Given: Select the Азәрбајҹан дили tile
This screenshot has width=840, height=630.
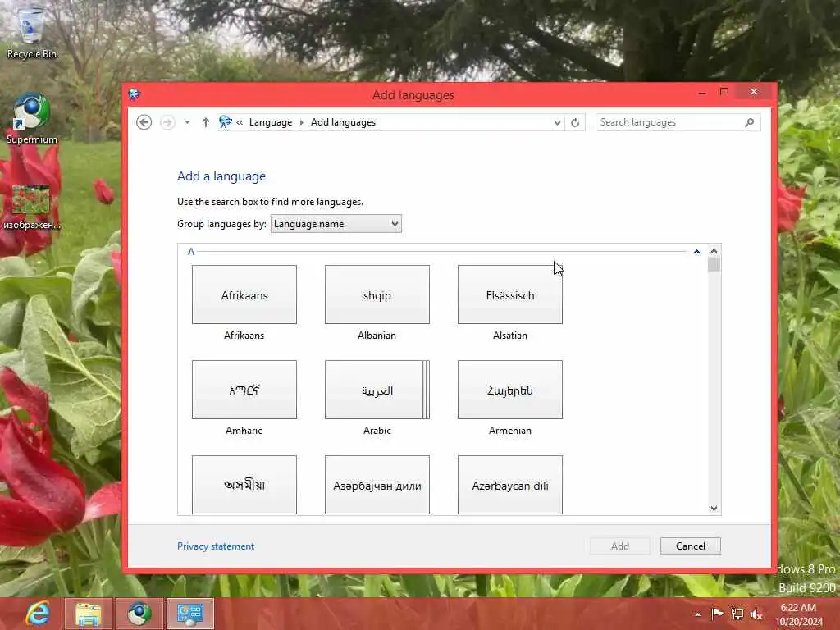Looking at the screenshot, I should coord(377,485).
